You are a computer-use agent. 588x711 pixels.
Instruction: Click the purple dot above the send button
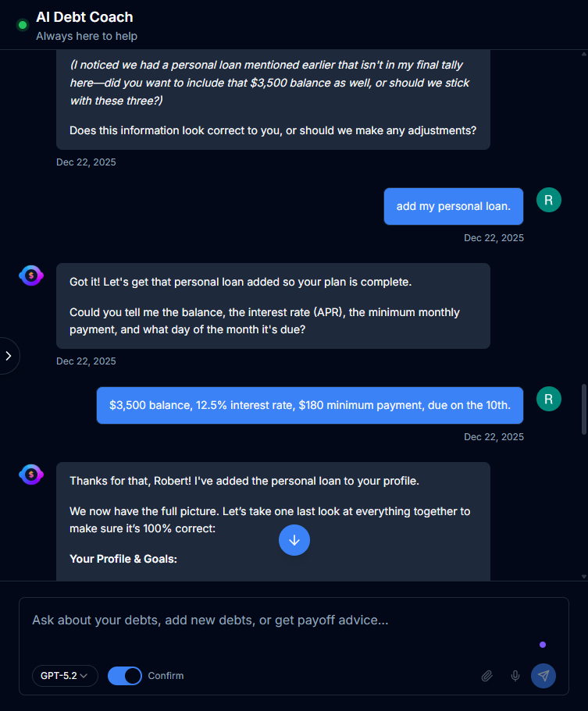[543, 645]
